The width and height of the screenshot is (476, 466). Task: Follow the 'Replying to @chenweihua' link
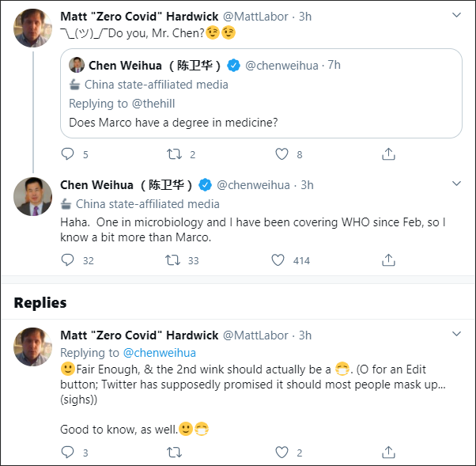tap(159, 352)
